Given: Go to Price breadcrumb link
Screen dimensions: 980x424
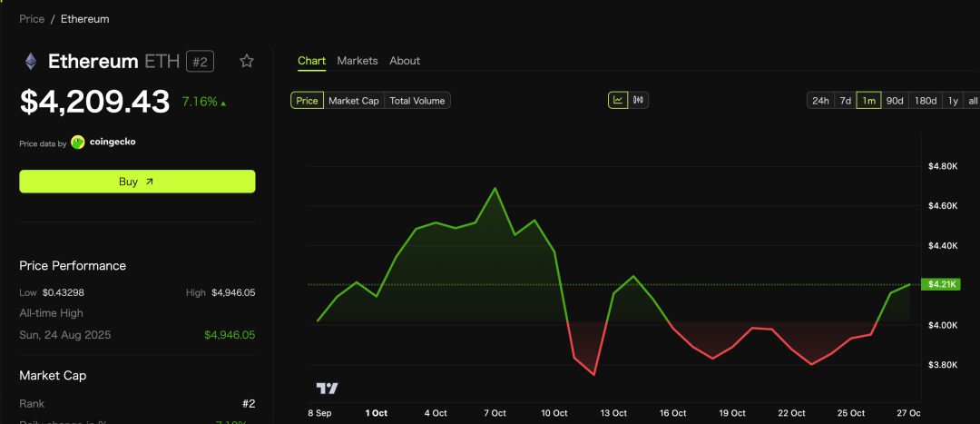Looking at the screenshot, I should tap(32, 19).
